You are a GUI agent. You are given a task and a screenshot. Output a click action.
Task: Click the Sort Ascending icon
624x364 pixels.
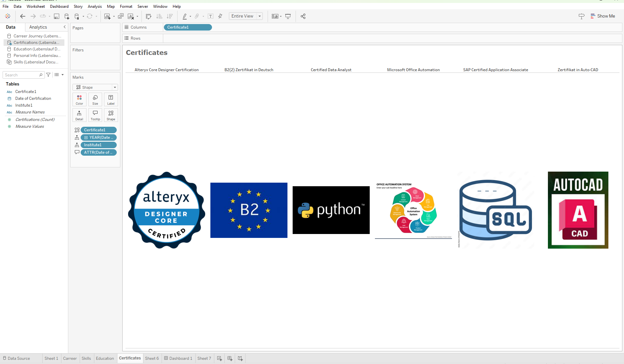click(159, 16)
